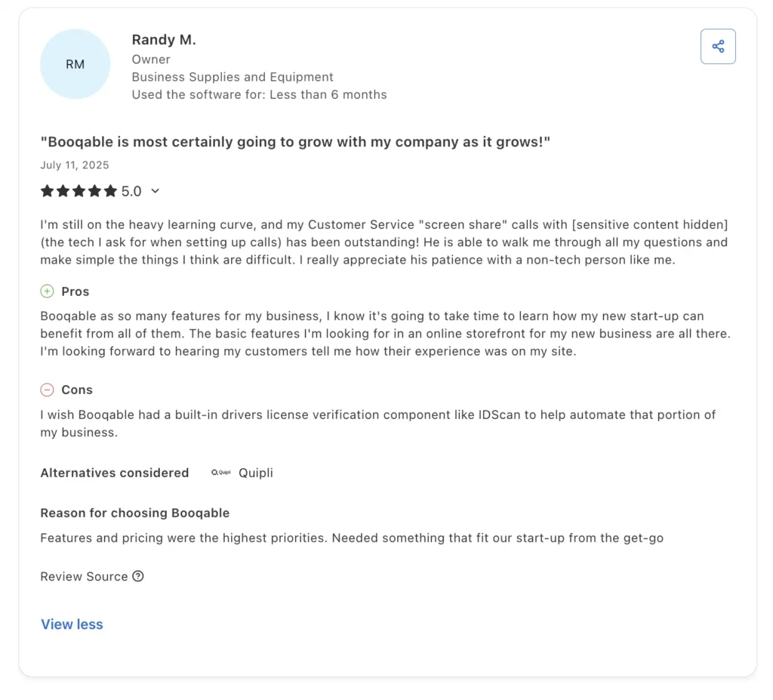773x700 pixels.
Task: Click the share review icon button
Action: pyautogui.click(x=718, y=47)
